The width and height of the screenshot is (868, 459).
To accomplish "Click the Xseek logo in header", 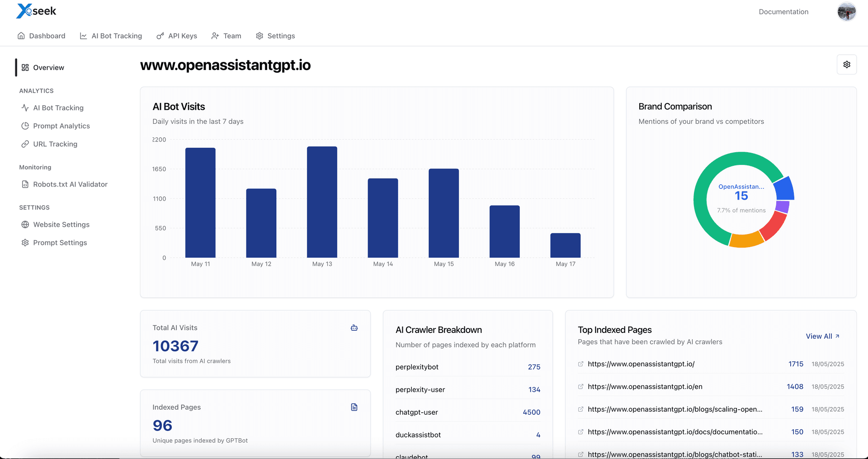I will click(36, 11).
